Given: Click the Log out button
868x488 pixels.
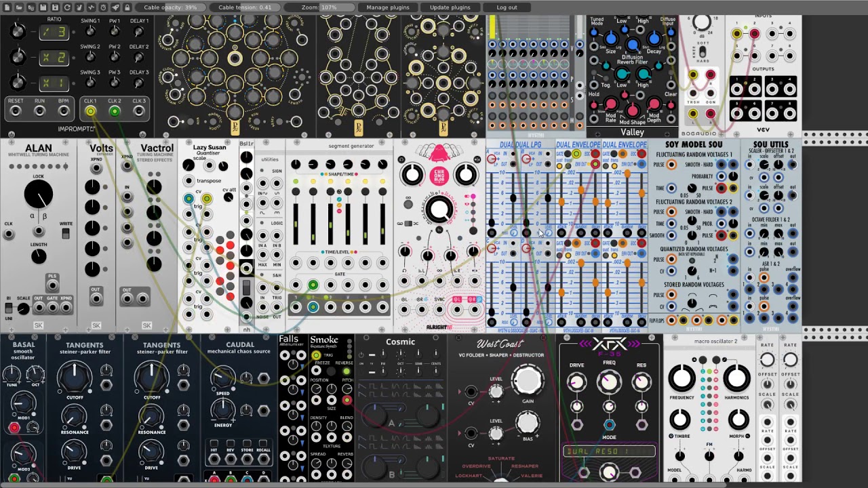Looking at the screenshot, I should coord(507,7).
